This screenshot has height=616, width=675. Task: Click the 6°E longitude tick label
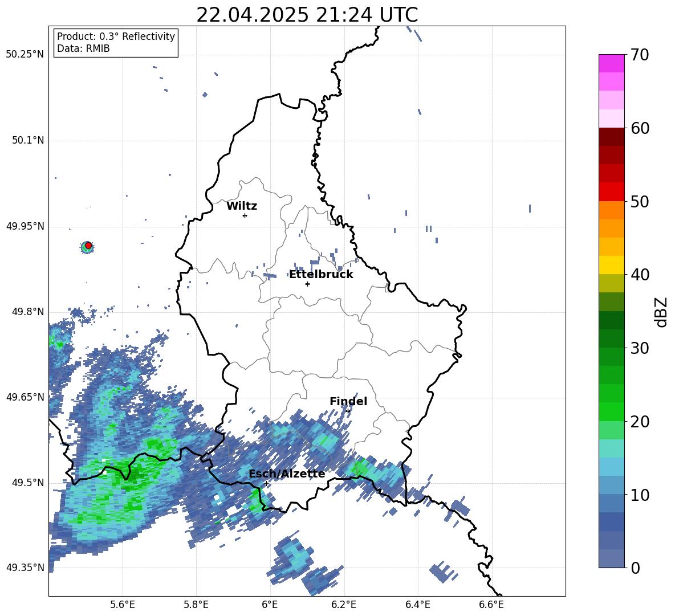click(x=270, y=605)
